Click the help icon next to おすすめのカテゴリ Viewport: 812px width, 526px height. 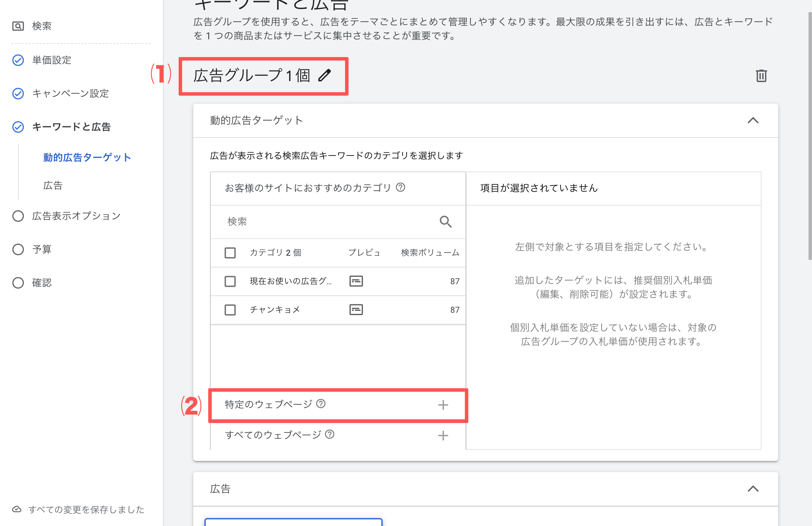tap(401, 188)
